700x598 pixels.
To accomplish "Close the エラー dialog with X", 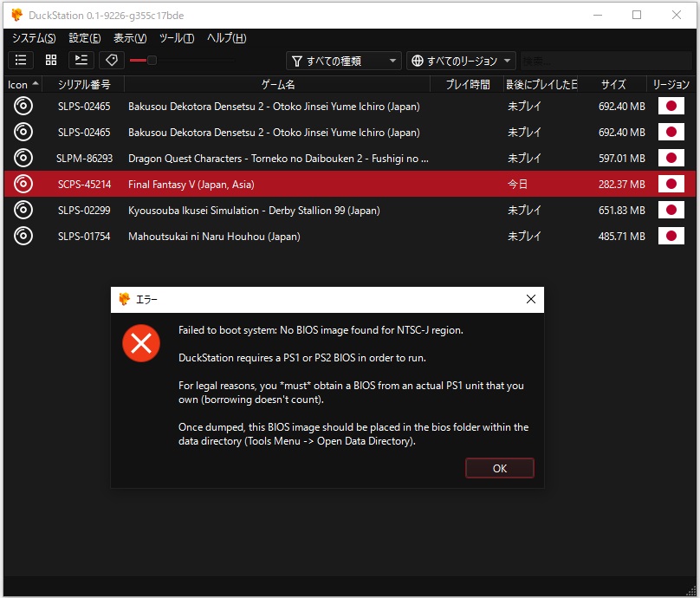I will pos(531,299).
